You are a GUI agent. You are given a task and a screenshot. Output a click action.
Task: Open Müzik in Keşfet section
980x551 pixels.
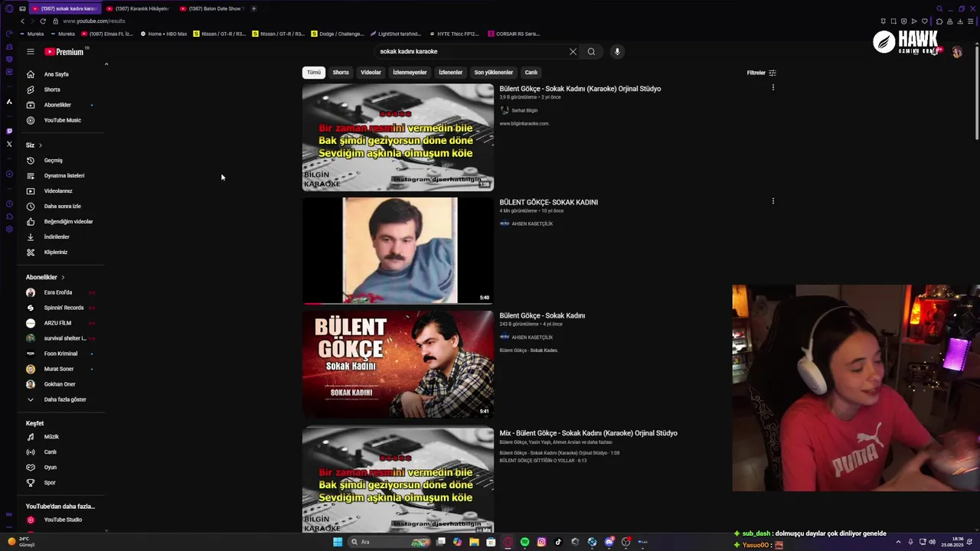51,437
